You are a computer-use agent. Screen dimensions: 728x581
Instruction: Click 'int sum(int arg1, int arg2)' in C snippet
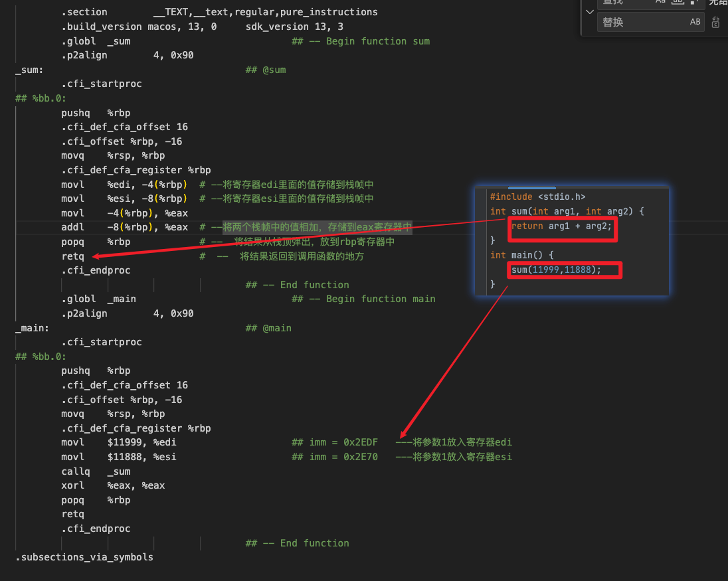tap(562, 212)
